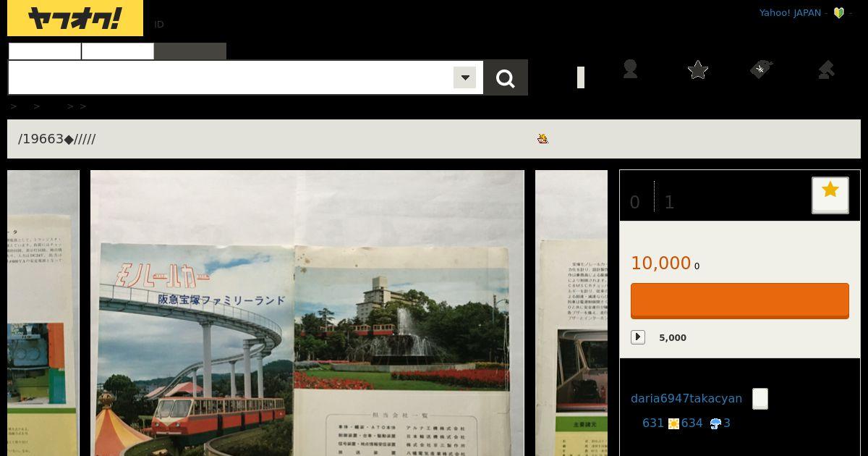The height and width of the screenshot is (456, 868).
Task: Select the first white search tab
Action: [x=45, y=51]
